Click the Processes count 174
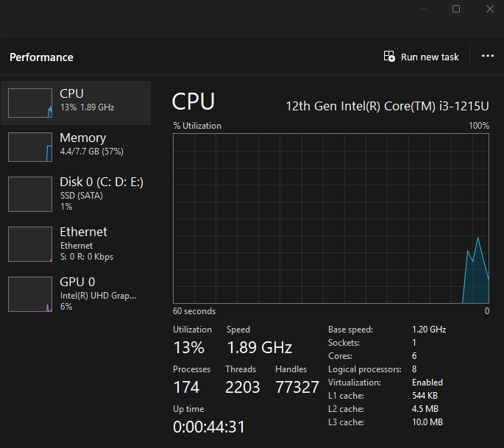 click(x=186, y=387)
